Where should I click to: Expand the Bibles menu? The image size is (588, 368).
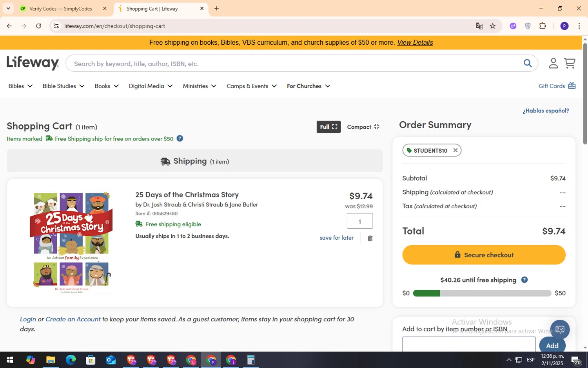pos(20,86)
